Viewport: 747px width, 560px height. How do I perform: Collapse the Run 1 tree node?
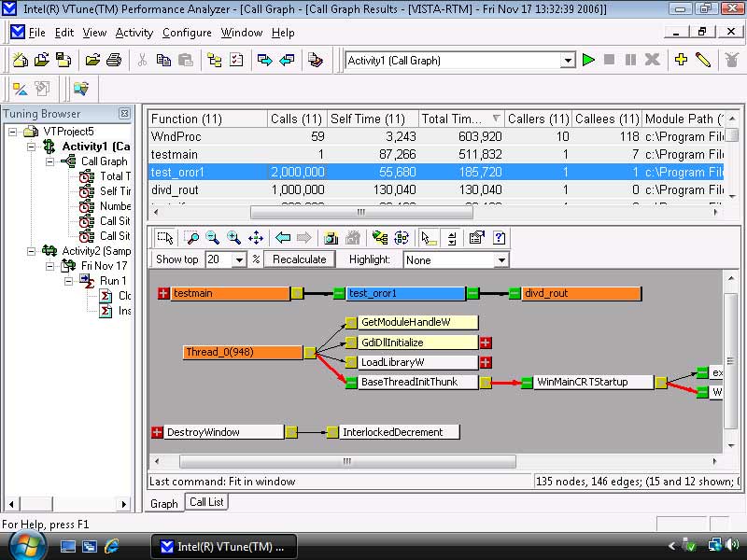[68, 281]
